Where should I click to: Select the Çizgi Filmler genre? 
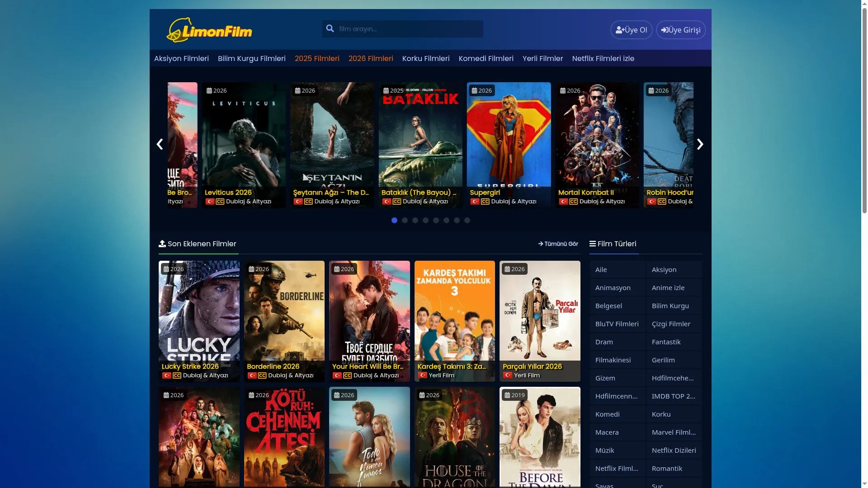[x=674, y=324]
